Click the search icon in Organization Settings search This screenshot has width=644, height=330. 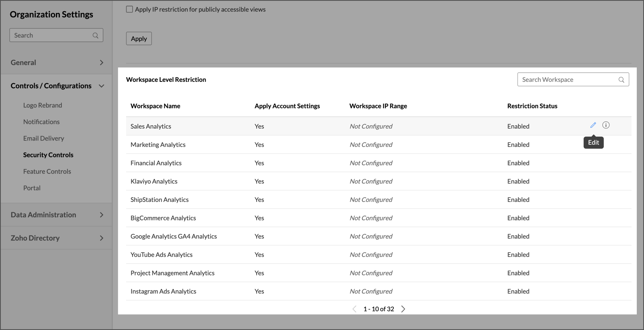tap(96, 35)
